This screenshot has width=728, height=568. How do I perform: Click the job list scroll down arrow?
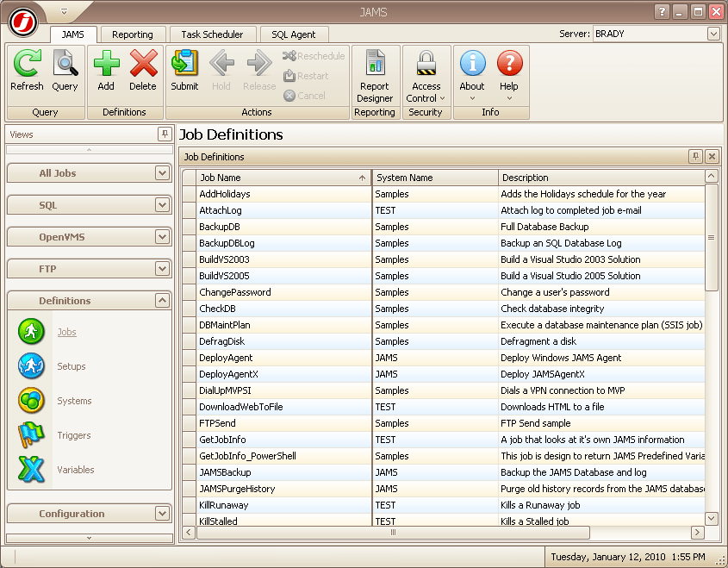712,518
